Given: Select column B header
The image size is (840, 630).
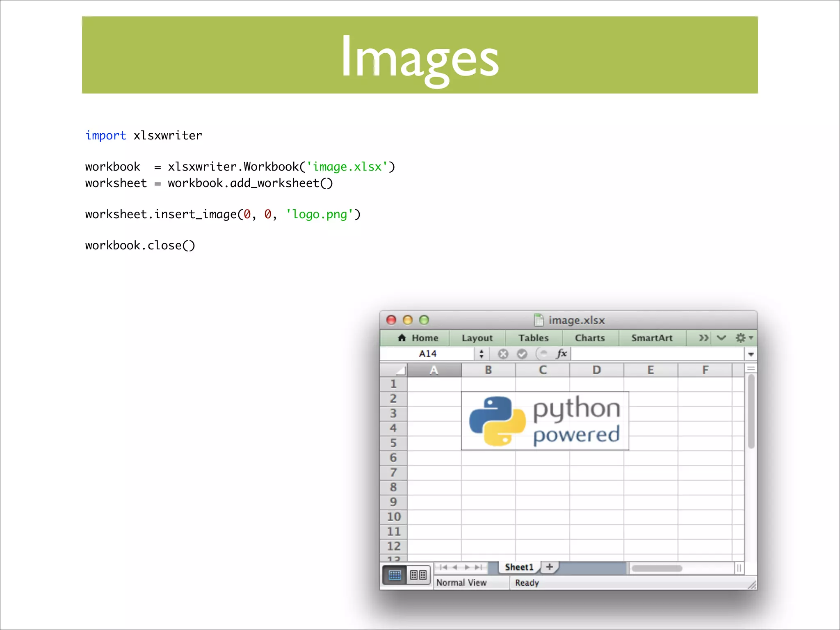Looking at the screenshot, I should click(x=488, y=370).
